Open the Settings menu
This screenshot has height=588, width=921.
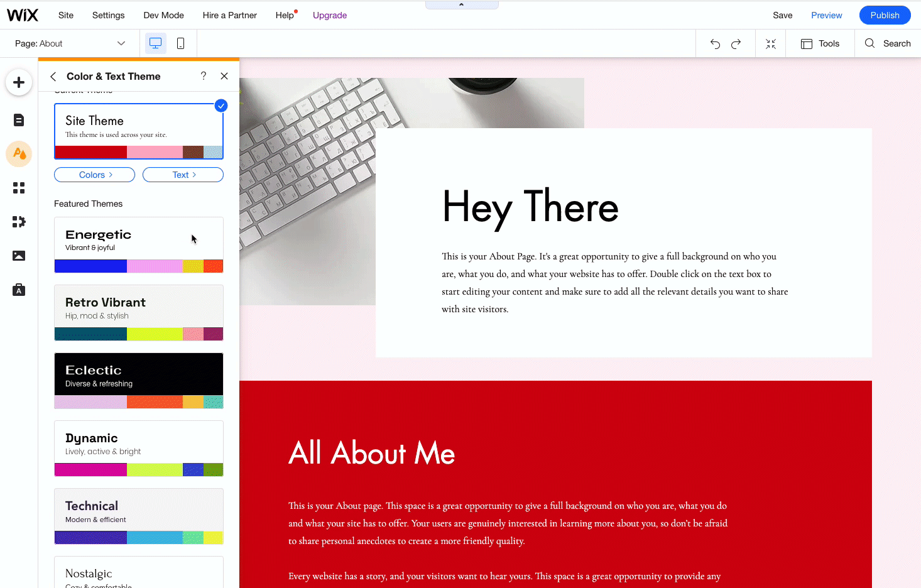[108, 15]
